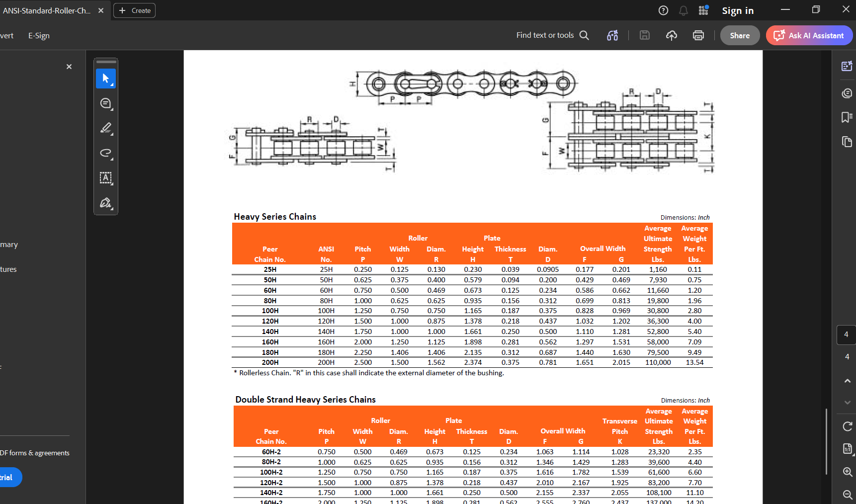Screen dimensions: 856x504
Task: Open the apps grid icon
Action: 703,10
